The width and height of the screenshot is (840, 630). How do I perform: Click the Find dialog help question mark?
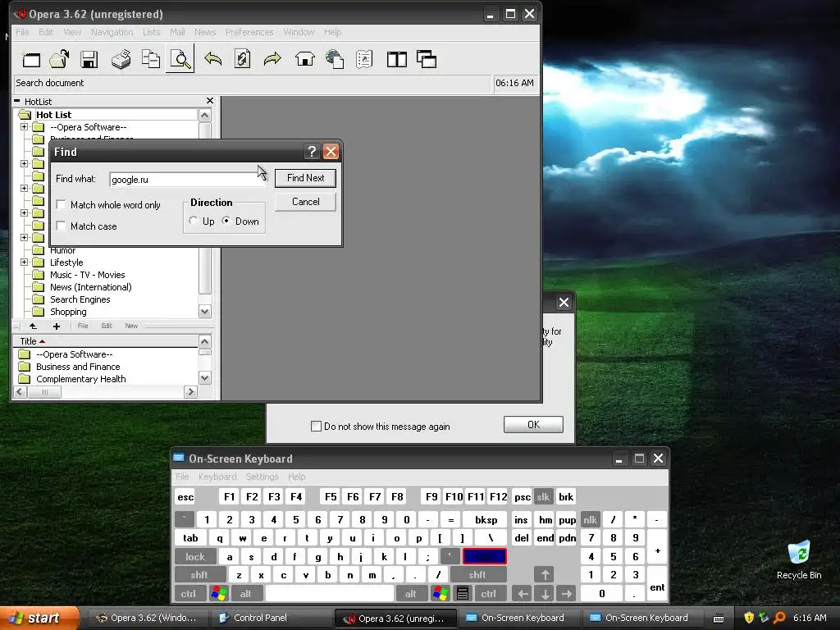(x=312, y=152)
